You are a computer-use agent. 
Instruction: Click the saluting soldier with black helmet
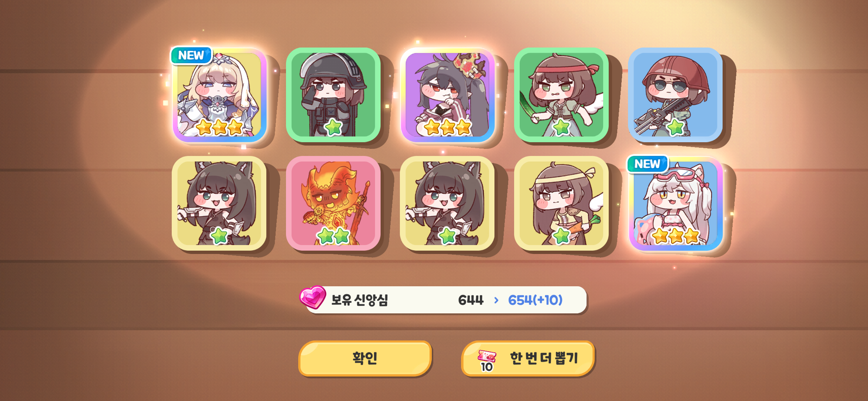click(333, 95)
